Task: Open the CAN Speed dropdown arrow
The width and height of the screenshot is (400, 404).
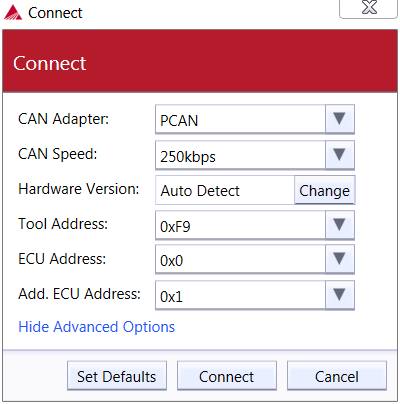Action: coord(339,155)
